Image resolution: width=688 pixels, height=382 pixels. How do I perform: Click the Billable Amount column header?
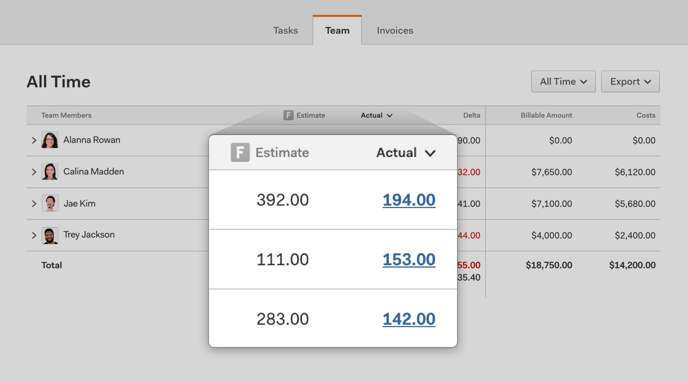(546, 115)
